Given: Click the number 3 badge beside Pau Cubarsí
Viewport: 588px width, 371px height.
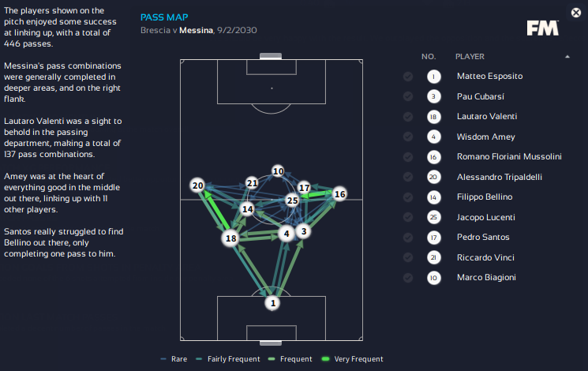Looking at the screenshot, I should click(433, 96).
